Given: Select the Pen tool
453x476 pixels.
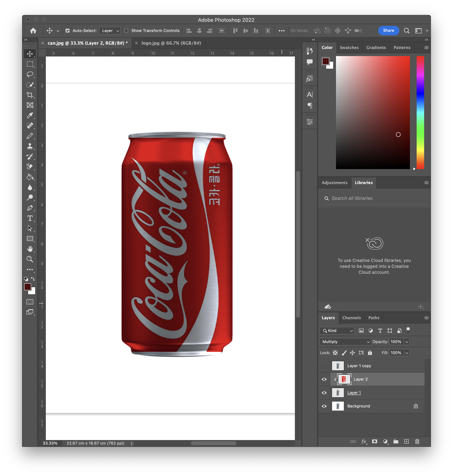Looking at the screenshot, I should (30, 208).
